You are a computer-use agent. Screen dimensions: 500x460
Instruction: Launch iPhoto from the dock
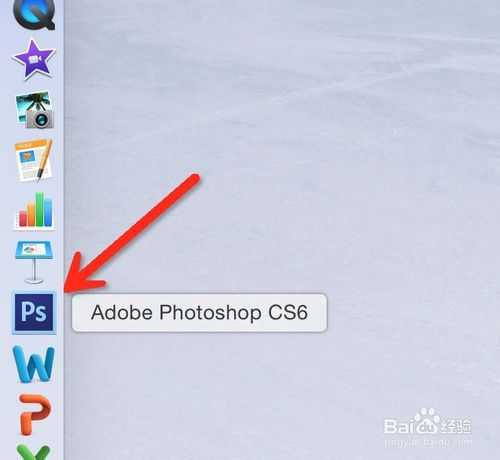tap(35, 110)
